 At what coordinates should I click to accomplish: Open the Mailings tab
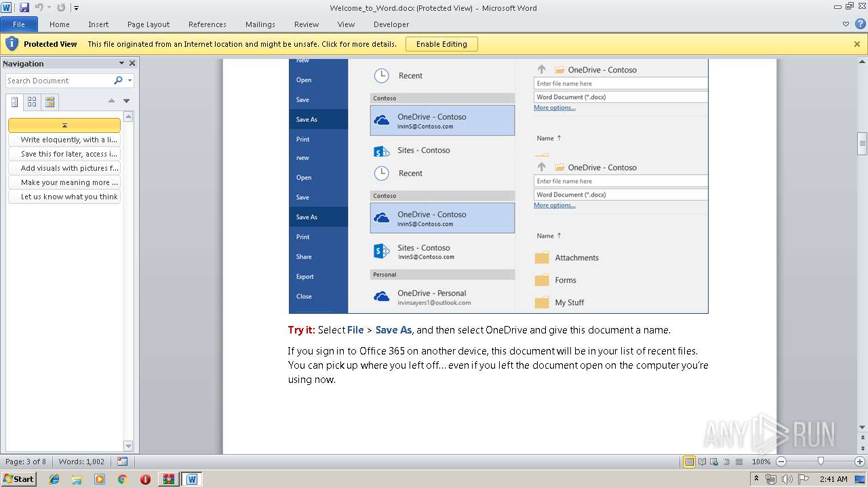pyautogui.click(x=260, y=24)
